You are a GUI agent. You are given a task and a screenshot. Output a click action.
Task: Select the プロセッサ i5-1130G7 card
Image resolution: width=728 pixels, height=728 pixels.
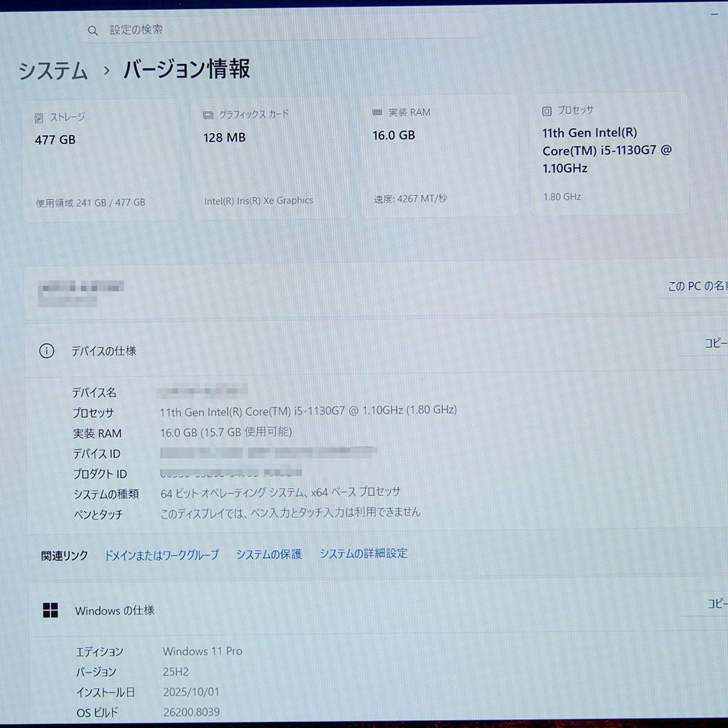tap(609, 154)
